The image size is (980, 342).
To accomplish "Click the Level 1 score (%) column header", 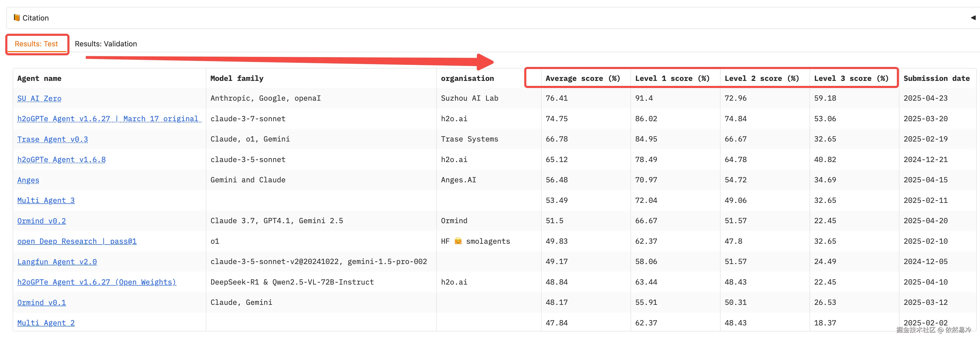I will 672,79.
